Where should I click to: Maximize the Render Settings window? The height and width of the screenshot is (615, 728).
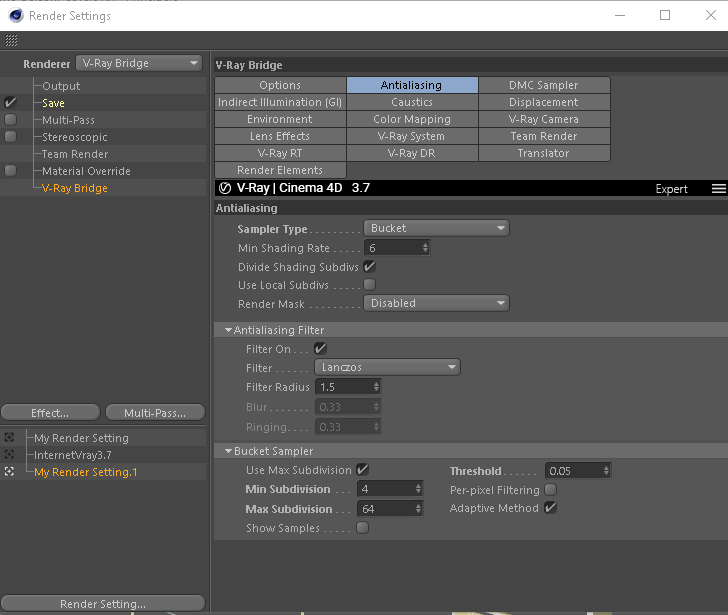click(665, 15)
